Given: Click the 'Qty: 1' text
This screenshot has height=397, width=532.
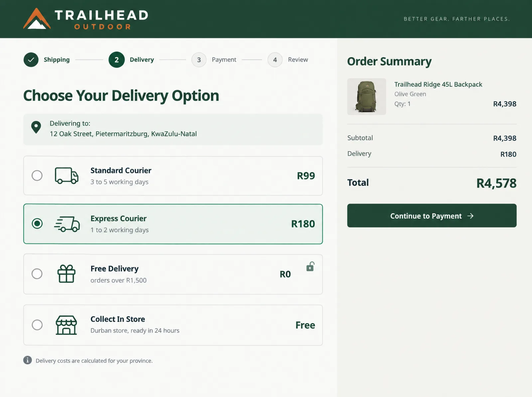Looking at the screenshot, I should (402, 104).
